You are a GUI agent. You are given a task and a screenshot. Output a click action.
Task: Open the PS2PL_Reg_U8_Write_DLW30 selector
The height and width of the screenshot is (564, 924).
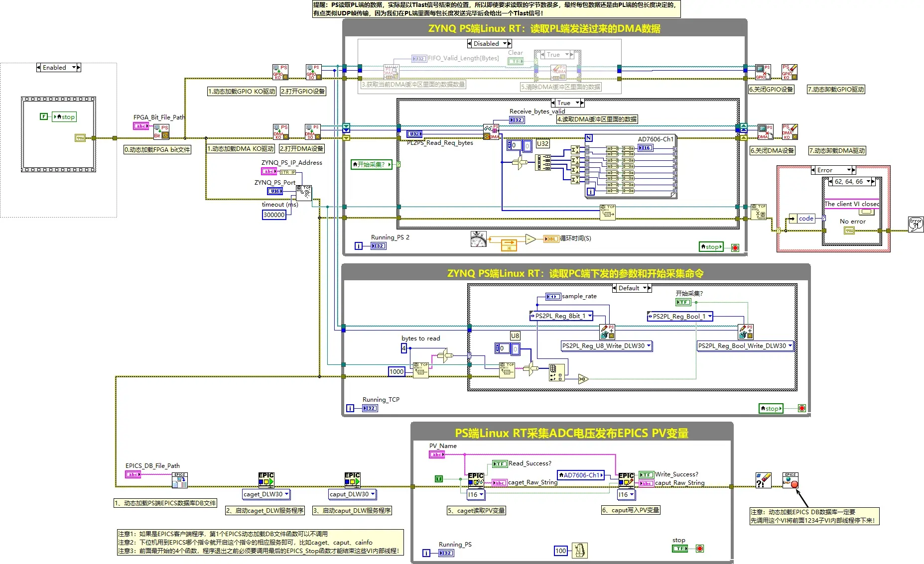coord(607,346)
